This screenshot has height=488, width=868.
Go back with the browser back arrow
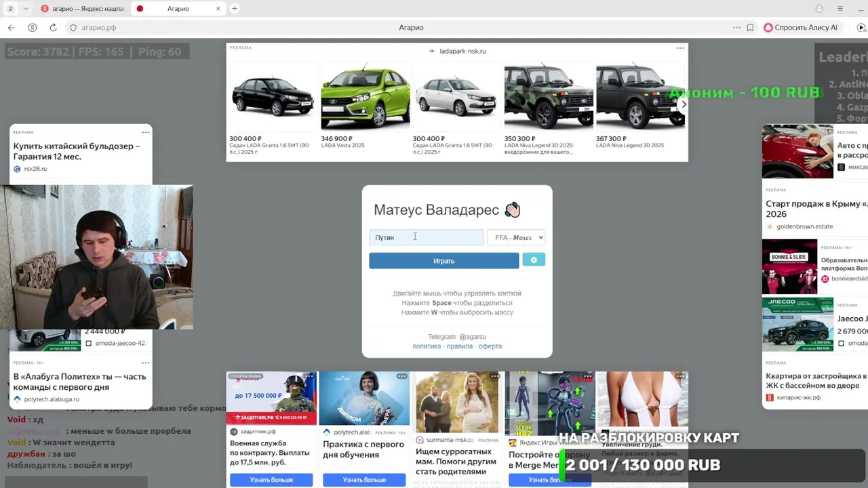click(11, 28)
